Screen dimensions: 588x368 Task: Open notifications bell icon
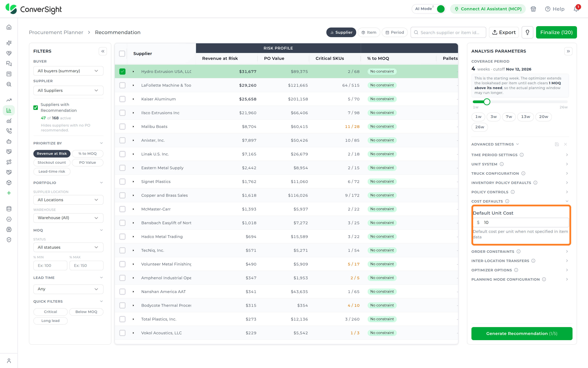click(576, 9)
